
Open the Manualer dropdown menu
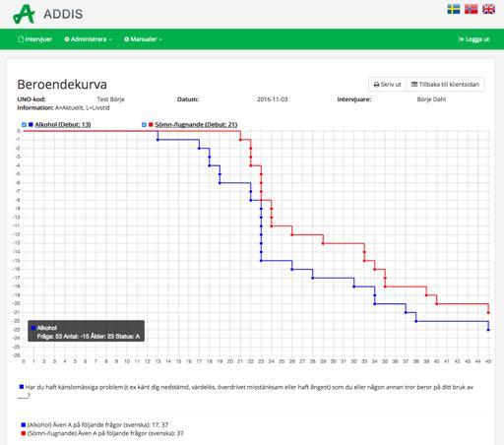point(143,39)
